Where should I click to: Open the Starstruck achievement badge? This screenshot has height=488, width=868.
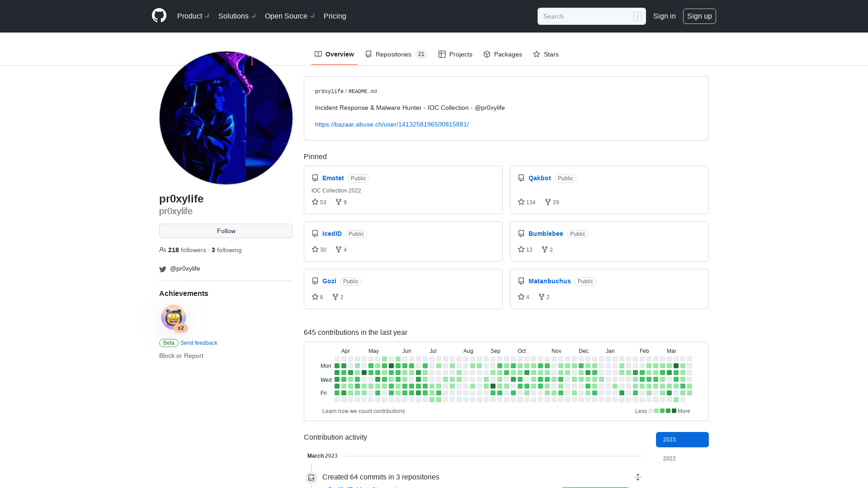174,317
